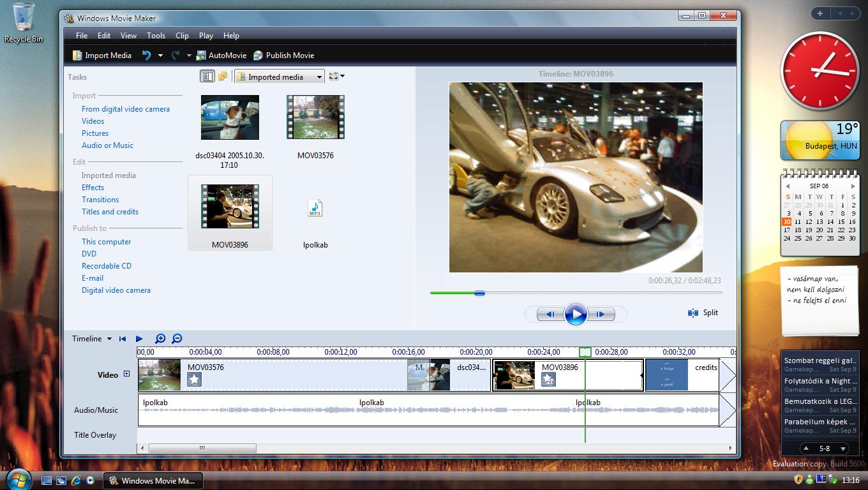
Task: Open the Timeline view dropdown
Action: point(92,339)
